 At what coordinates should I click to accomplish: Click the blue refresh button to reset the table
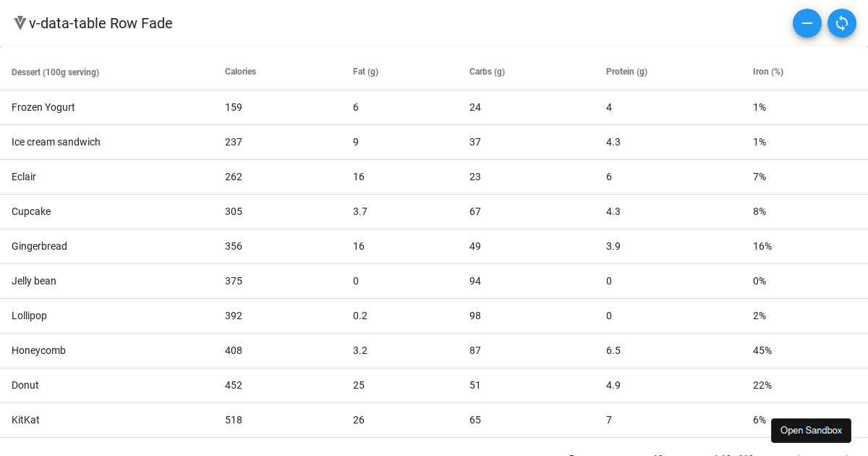pyautogui.click(x=842, y=23)
